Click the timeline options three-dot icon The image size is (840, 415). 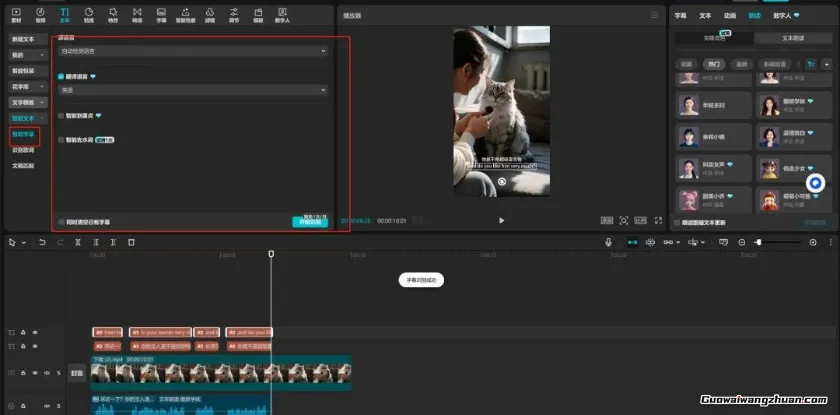(831, 243)
